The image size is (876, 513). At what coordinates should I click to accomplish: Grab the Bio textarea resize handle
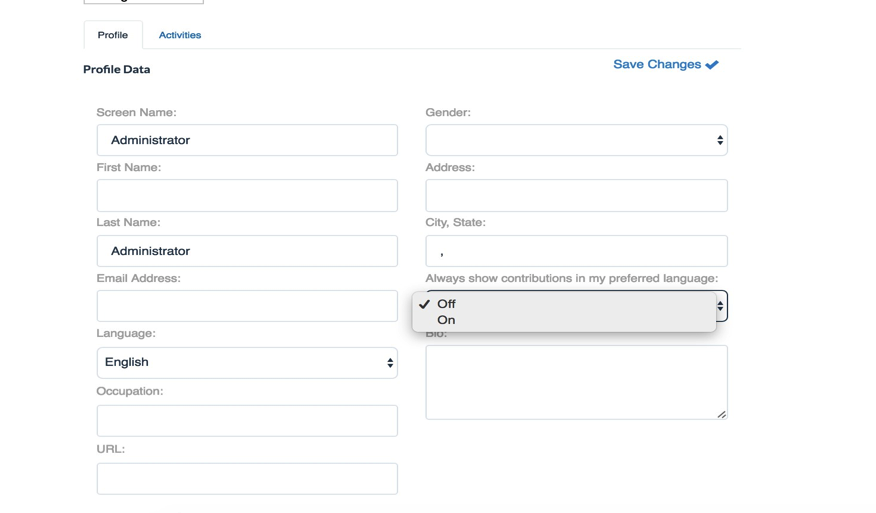(721, 413)
